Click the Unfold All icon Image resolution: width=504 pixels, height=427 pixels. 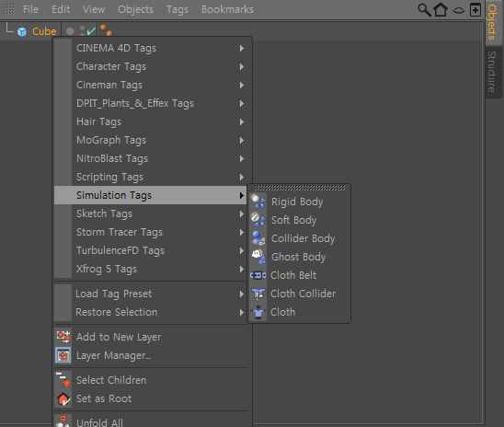(x=63, y=421)
